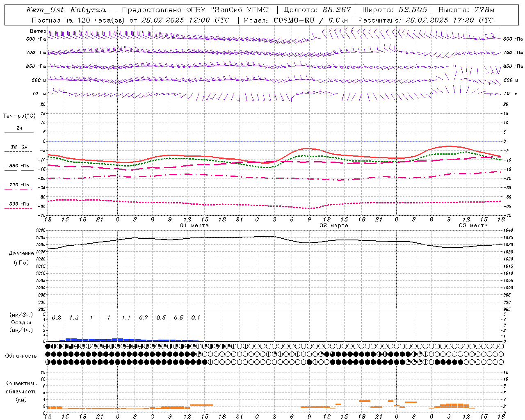Click the 02 марта date label
The width and height of the screenshot is (525, 420).
pos(334,226)
